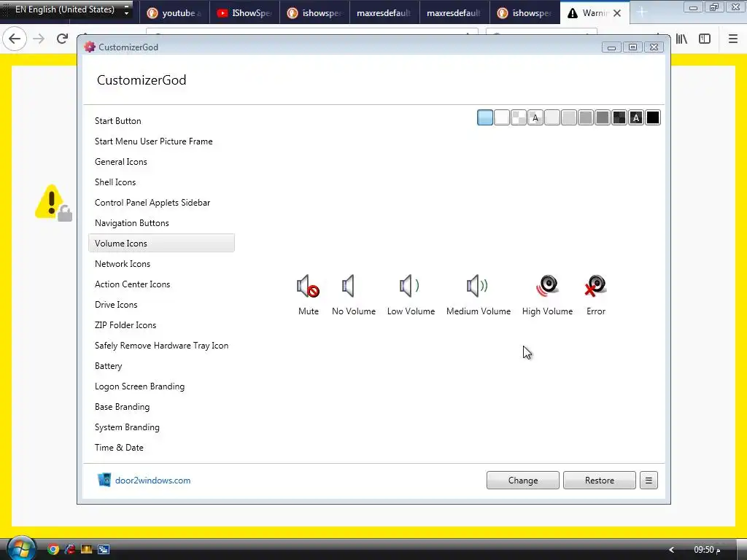Choose the dark checkerboard background swatch
The image size is (747, 560).
coord(619,117)
